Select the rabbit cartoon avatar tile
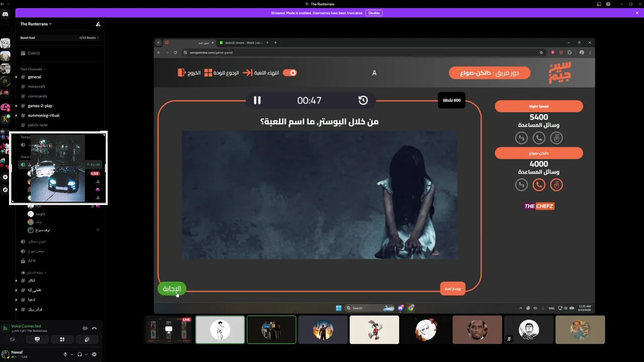 pos(374,330)
